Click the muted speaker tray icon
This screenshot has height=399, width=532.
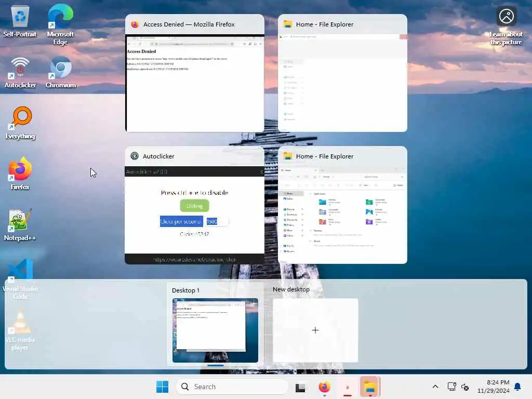click(x=465, y=387)
